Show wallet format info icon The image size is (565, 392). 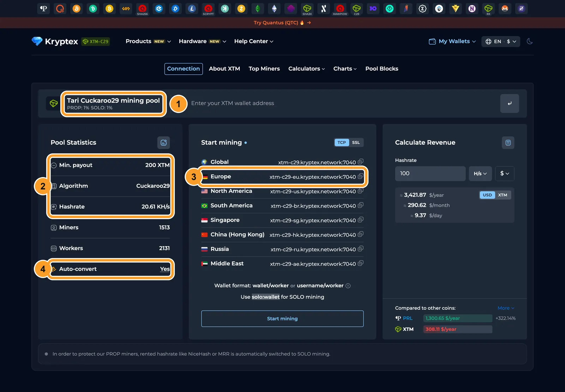pos(348,286)
